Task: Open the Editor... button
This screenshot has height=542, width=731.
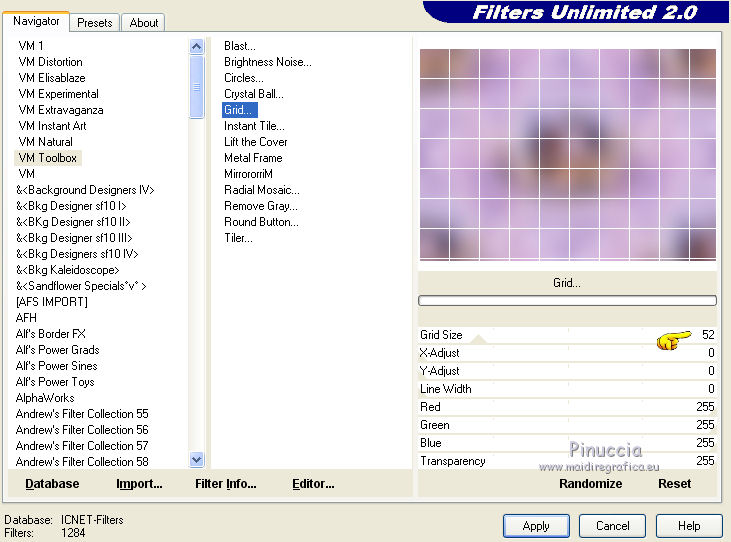Action: [x=313, y=484]
